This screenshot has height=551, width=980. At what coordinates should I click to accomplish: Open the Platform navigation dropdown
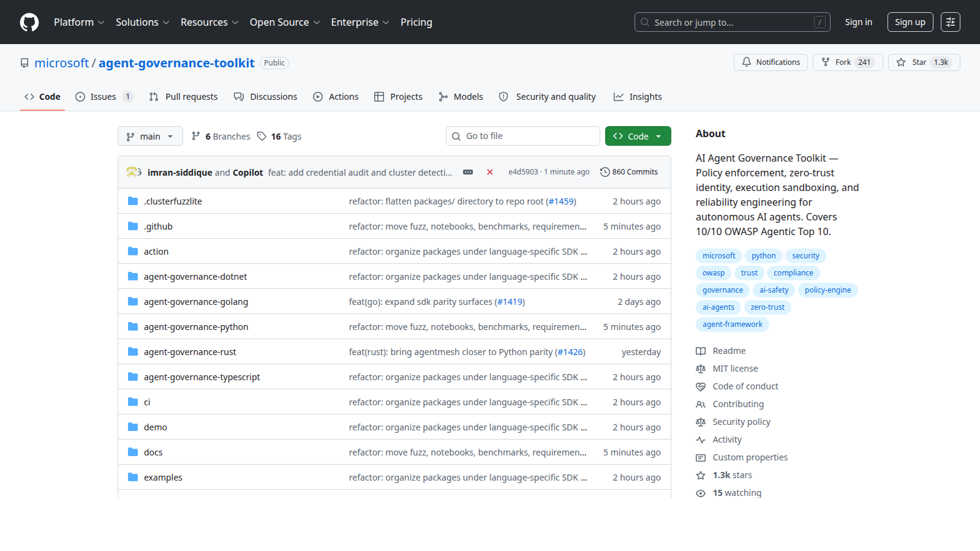pos(79,22)
